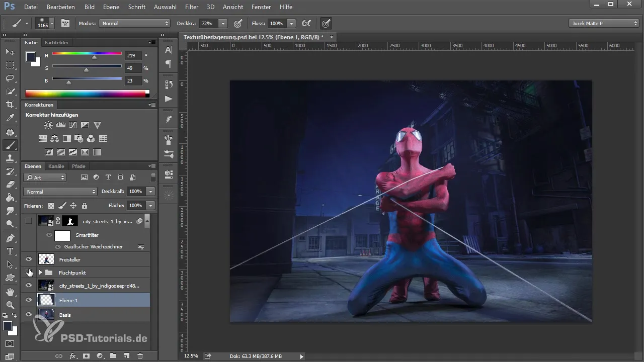Open the brush Modus dropdown
Screen dimensions: 644x362
[135, 23]
